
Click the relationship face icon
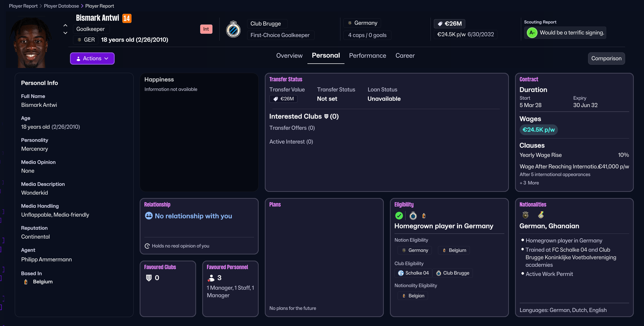coord(149,216)
